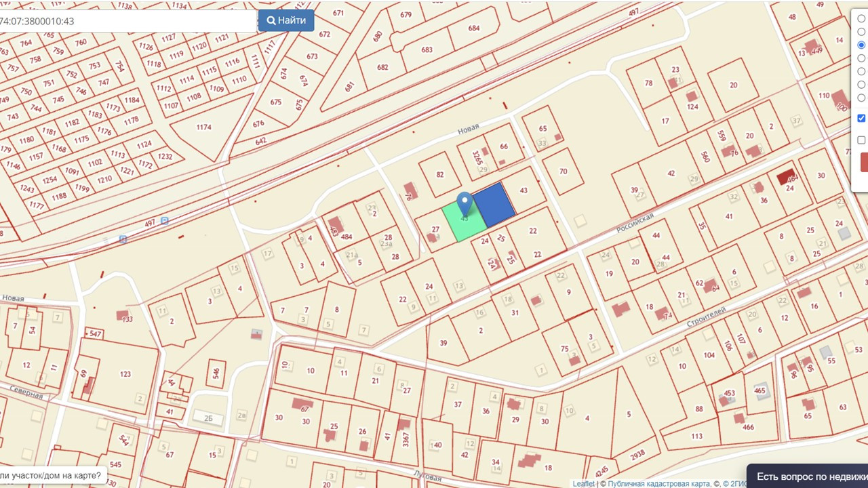
Task: Click the parcel labeled 1232
Action: (x=165, y=156)
